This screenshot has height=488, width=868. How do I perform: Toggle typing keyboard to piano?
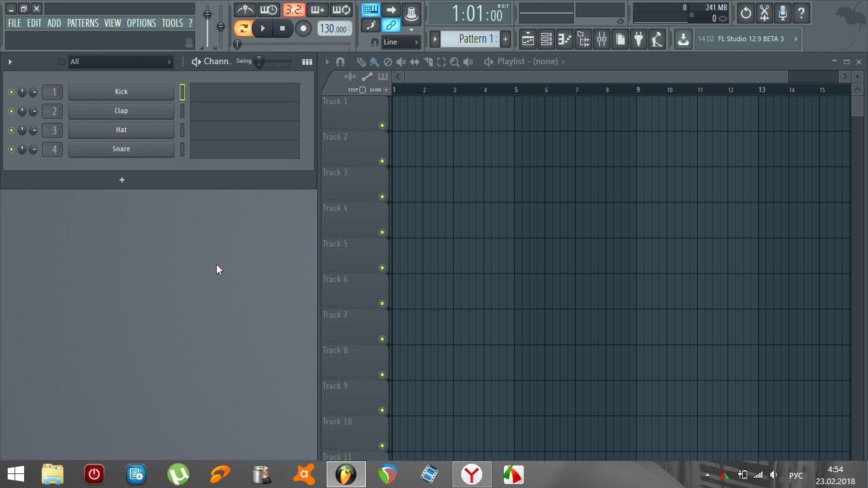point(371,10)
